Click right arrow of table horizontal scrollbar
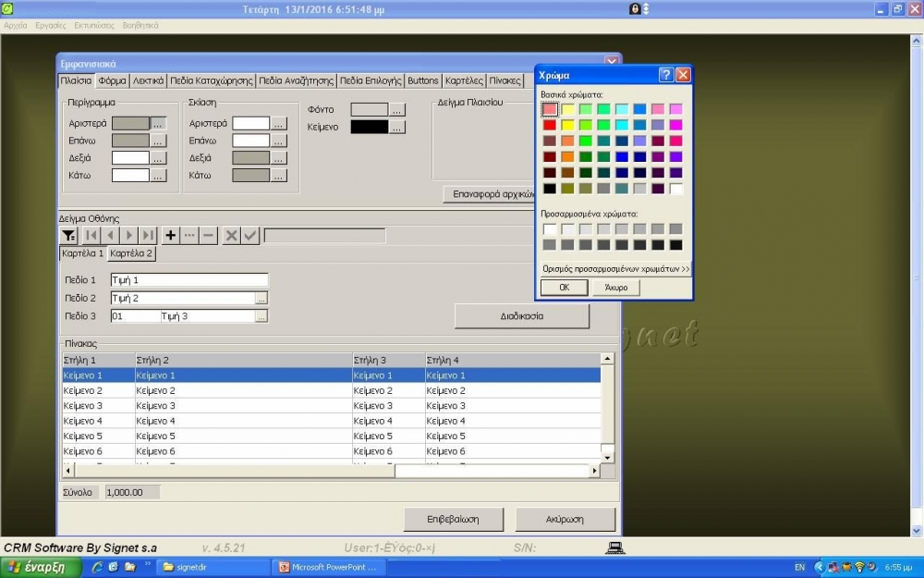The height and width of the screenshot is (578, 924). click(x=594, y=471)
